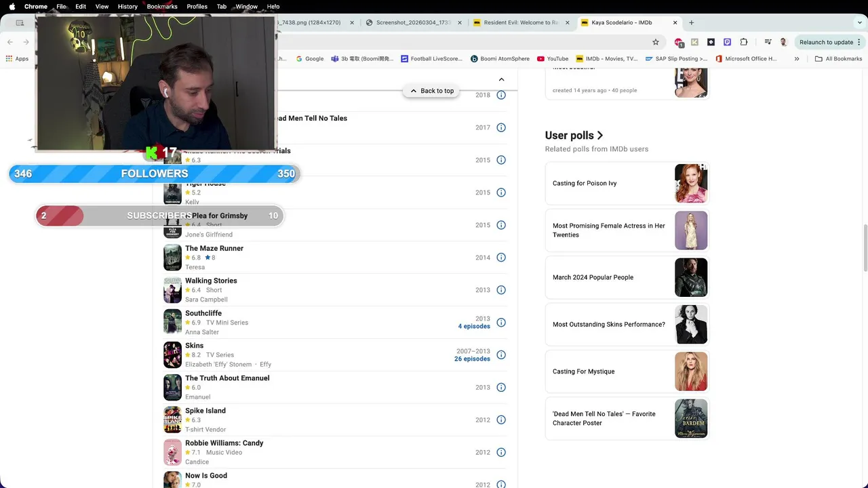Open the 26 episodes link for Skins

pyautogui.click(x=472, y=359)
